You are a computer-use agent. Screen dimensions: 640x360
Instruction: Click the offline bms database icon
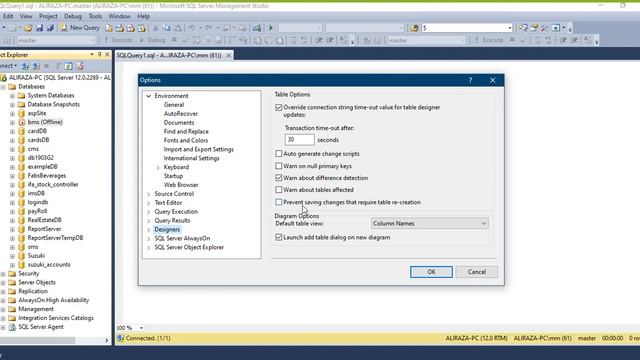pyautogui.click(x=22, y=122)
